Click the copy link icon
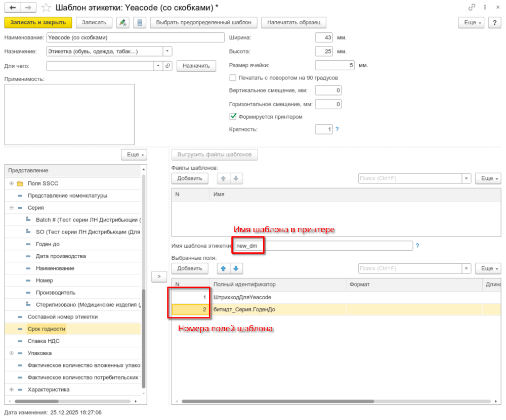506x420 pixels. (472, 7)
